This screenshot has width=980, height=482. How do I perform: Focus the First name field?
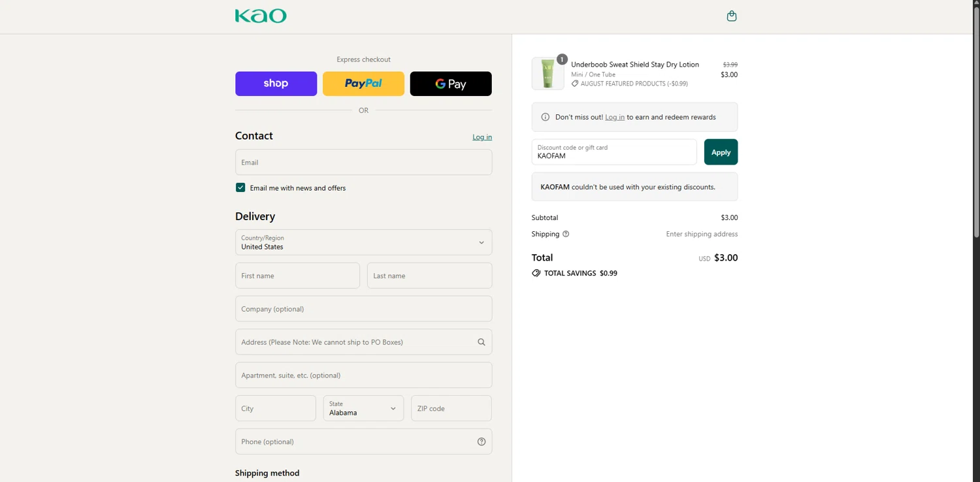(297, 276)
